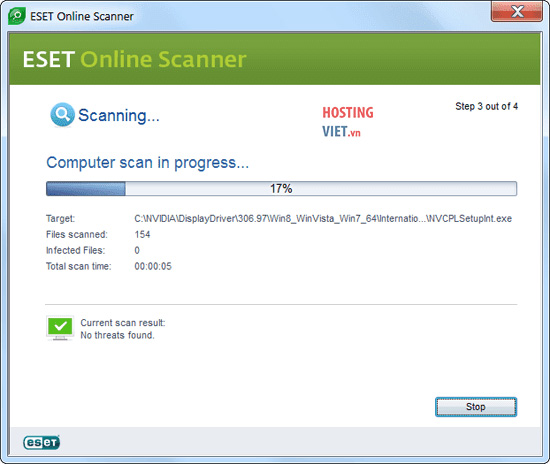
Task: Click the 'Computer scan in progress...' text
Action: click(148, 163)
